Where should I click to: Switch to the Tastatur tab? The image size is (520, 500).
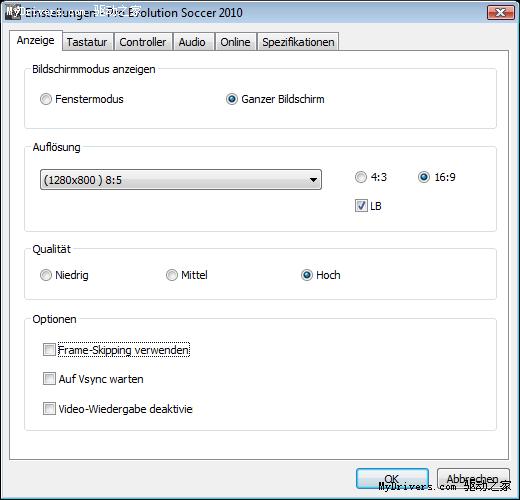pos(88,42)
